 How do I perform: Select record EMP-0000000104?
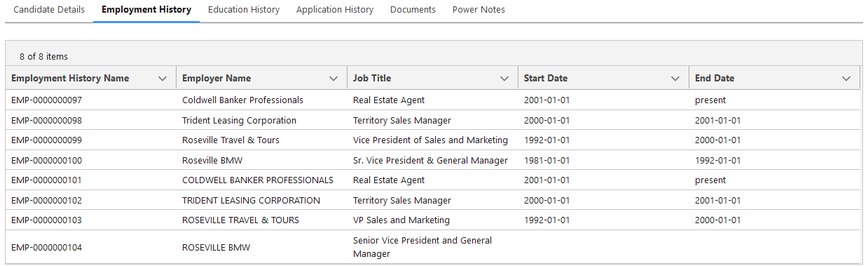(x=47, y=247)
